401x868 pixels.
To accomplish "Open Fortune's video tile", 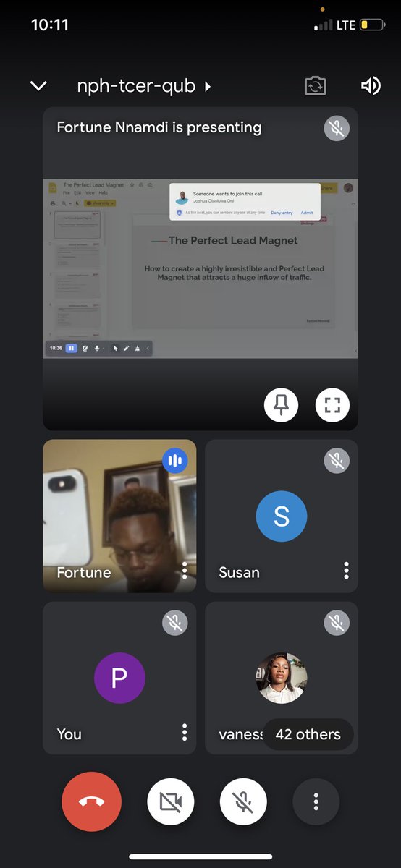I will [x=119, y=516].
